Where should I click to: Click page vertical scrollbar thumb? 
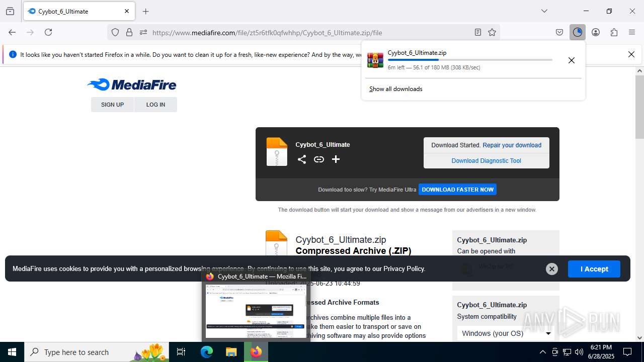[x=639, y=107]
